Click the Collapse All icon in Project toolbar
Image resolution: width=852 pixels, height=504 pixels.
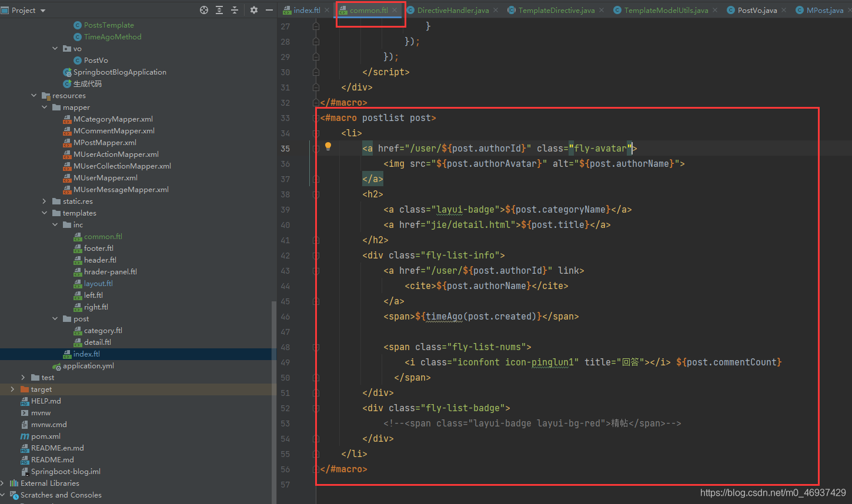click(235, 10)
